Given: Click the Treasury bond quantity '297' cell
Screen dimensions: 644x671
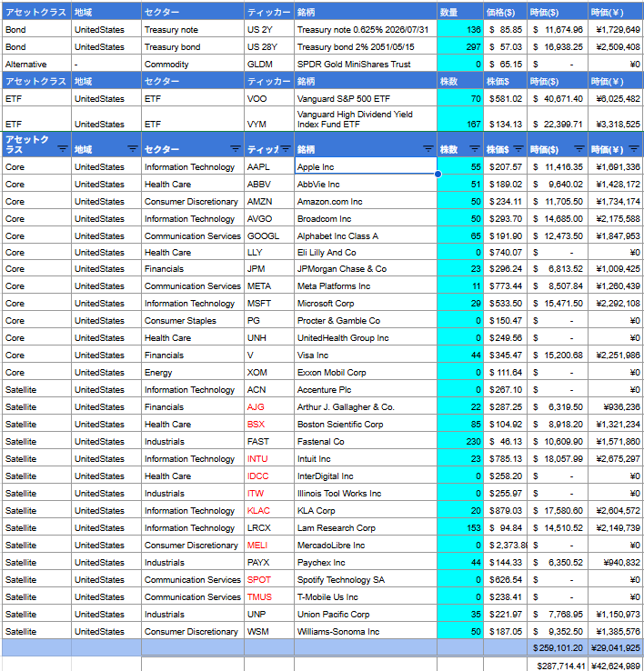Looking at the screenshot, I should [460, 46].
